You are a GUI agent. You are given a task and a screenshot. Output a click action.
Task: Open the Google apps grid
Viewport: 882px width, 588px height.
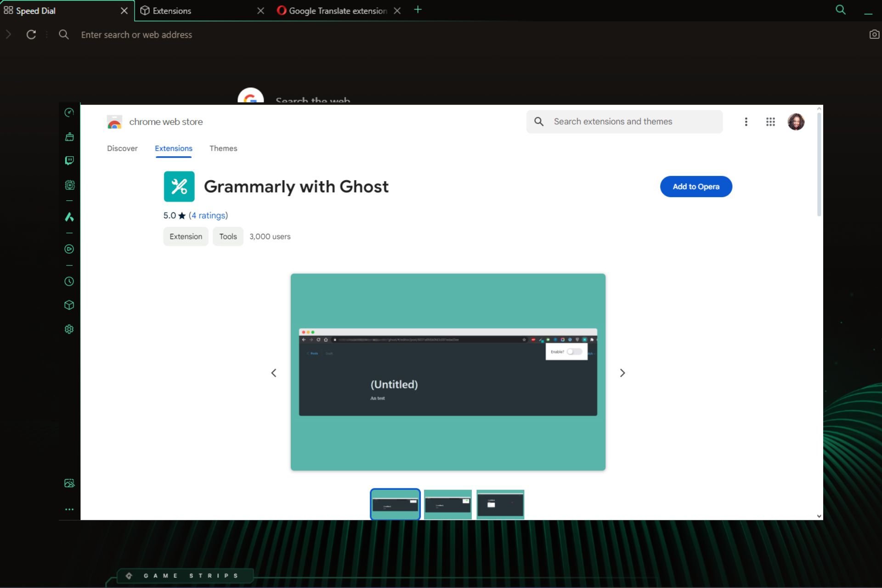(770, 122)
